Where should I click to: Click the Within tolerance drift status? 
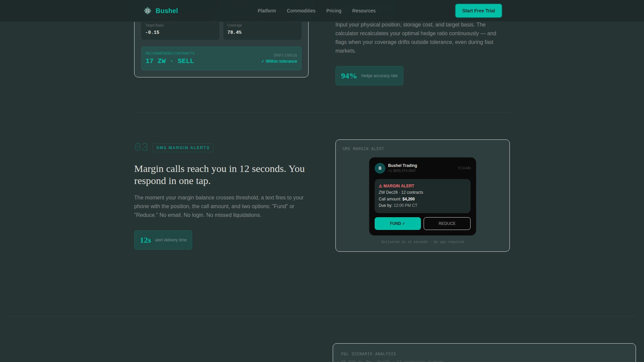[x=279, y=61]
